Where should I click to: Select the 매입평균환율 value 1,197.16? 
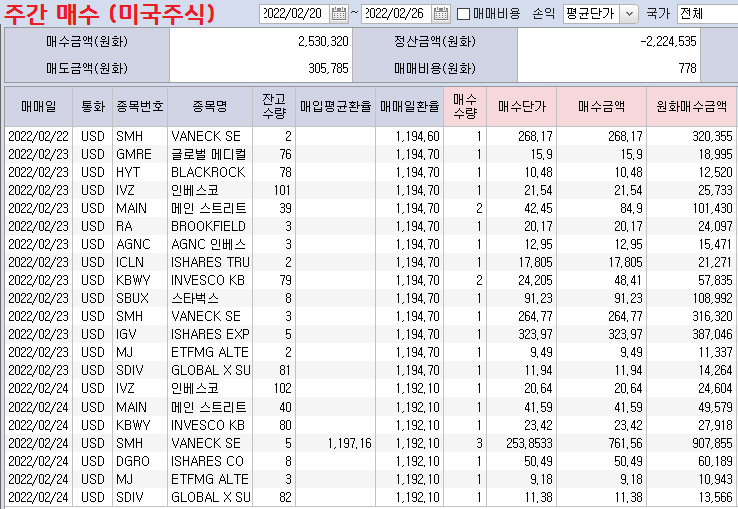click(336, 443)
